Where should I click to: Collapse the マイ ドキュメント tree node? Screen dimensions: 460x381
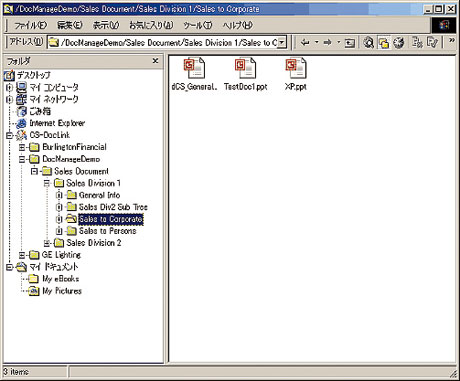click(9, 267)
